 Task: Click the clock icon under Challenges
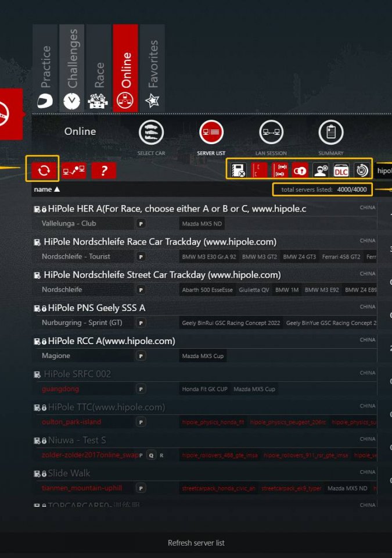point(72,101)
